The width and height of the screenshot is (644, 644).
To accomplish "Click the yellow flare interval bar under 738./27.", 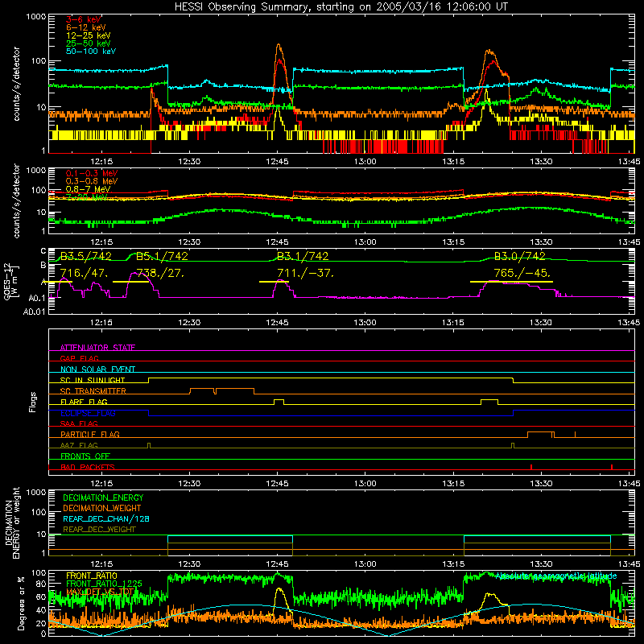I will [x=130, y=282].
